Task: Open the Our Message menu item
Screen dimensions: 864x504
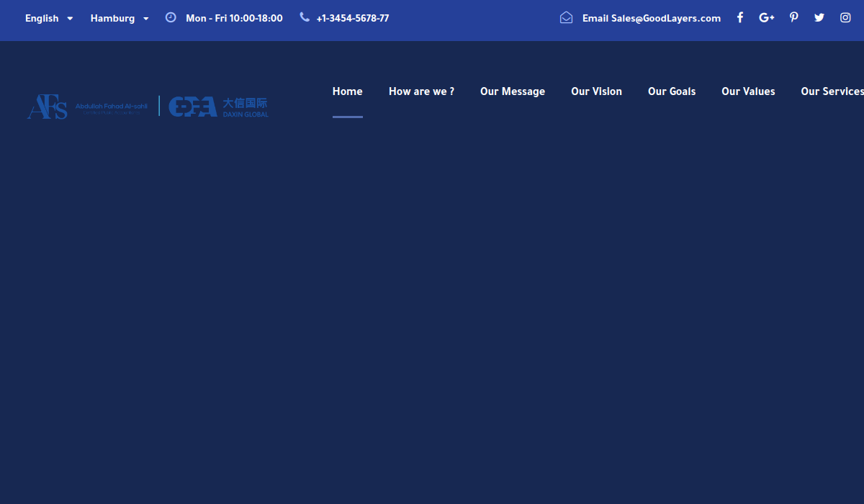Action: click(x=513, y=91)
